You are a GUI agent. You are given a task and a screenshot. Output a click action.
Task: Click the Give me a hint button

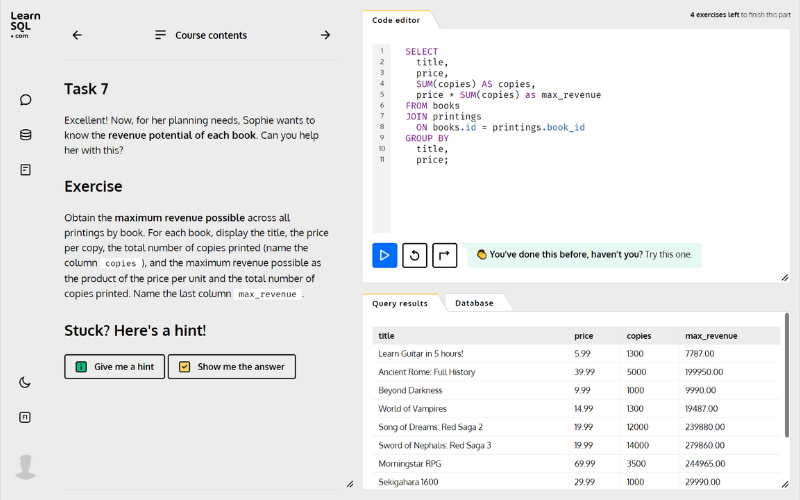[x=114, y=367]
